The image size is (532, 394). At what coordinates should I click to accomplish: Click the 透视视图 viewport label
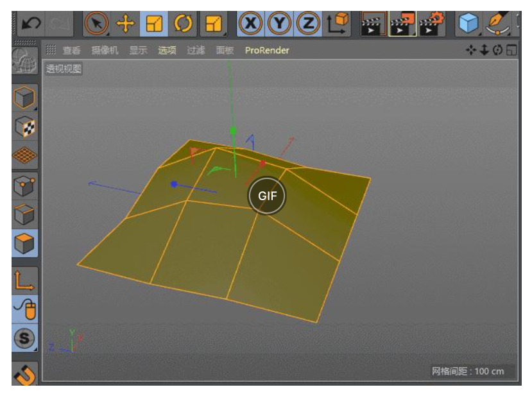tap(64, 69)
